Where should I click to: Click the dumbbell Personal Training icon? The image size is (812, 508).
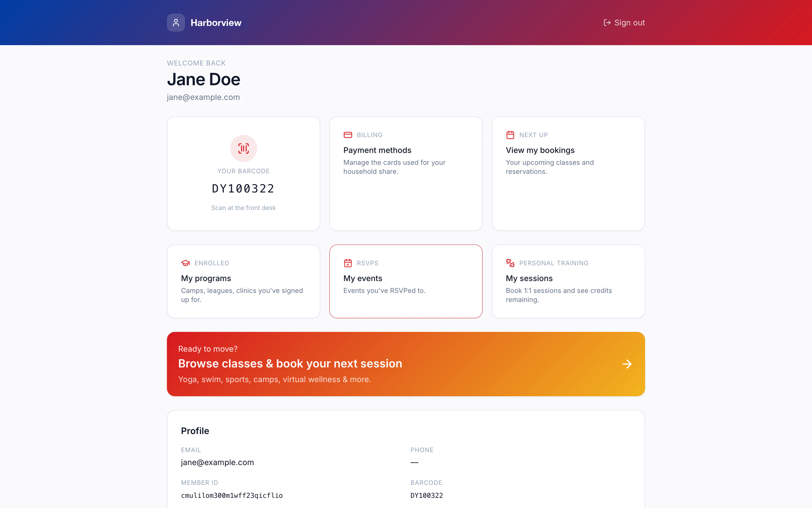click(x=510, y=263)
